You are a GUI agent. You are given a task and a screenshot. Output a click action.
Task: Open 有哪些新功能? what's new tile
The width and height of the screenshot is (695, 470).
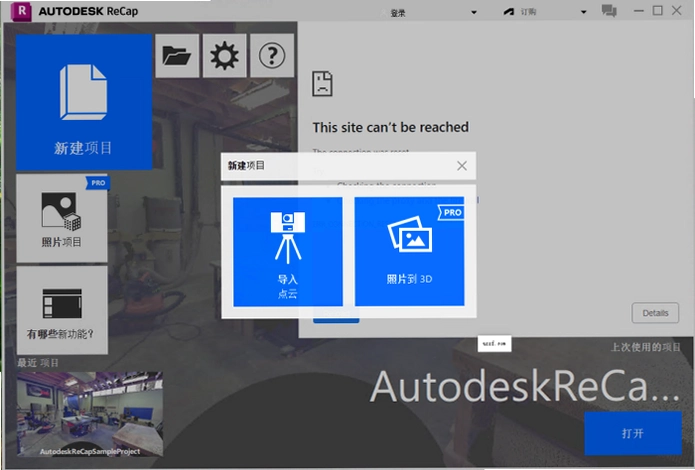(62, 310)
